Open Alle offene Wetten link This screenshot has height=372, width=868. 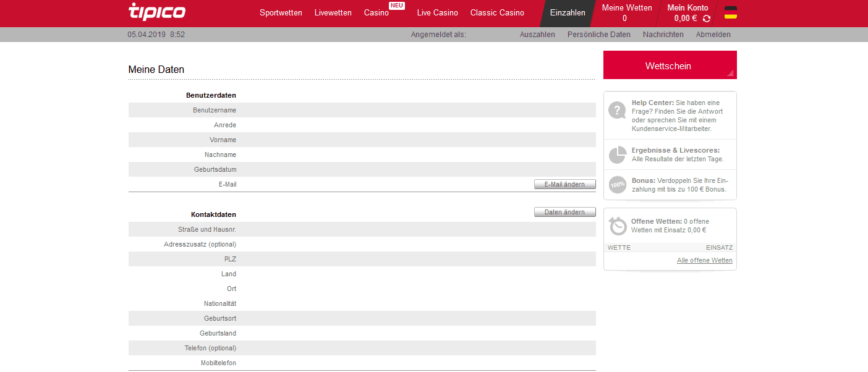[x=704, y=260]
